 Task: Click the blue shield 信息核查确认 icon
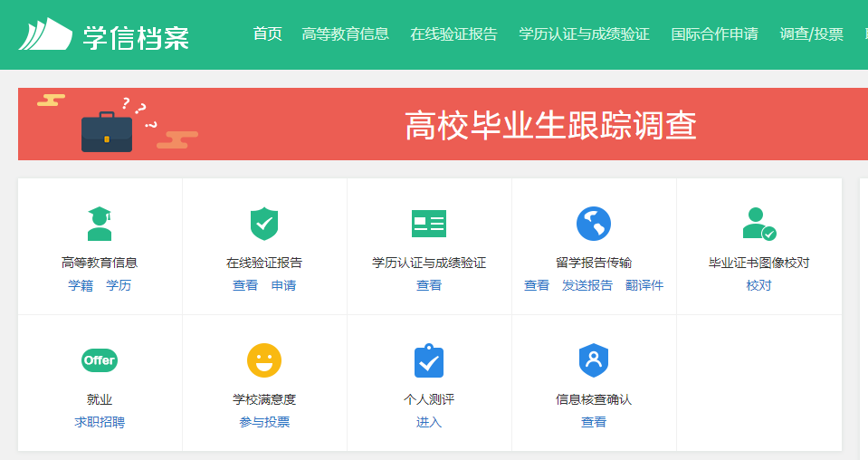pyautogui.click(x=594, y=360)
